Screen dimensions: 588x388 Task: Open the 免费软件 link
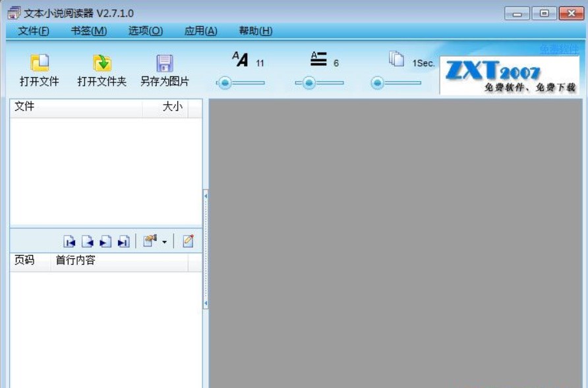tap(559, 49)
